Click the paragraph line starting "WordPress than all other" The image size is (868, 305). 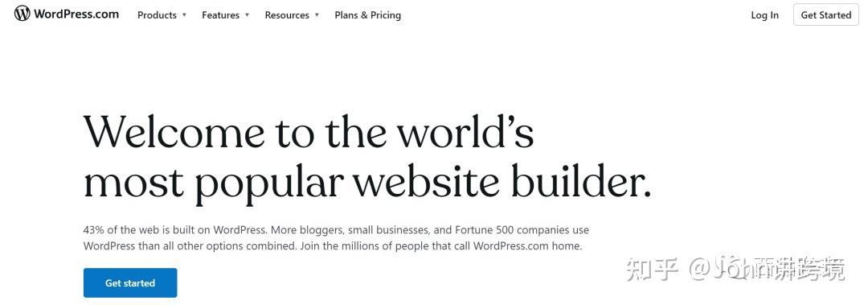pos(333,245)
